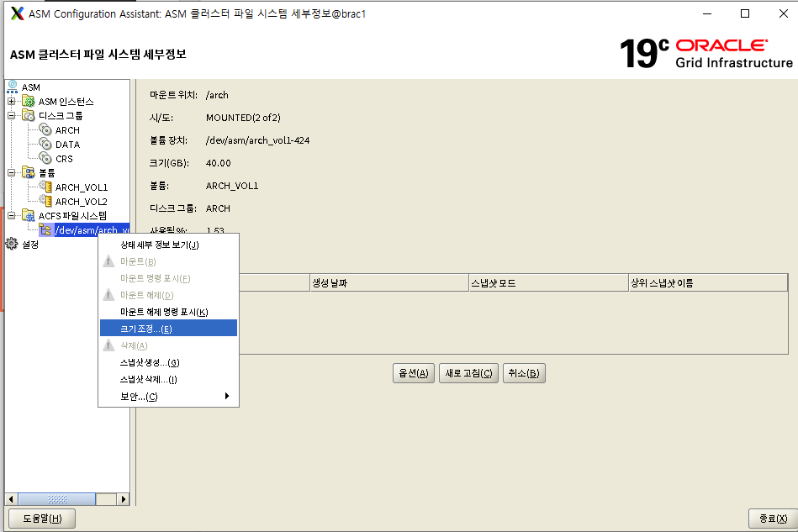Viewport: 798px width, 532px height.
Task: Open the 보안 submenu arrow
Action: tap(227, 396)
